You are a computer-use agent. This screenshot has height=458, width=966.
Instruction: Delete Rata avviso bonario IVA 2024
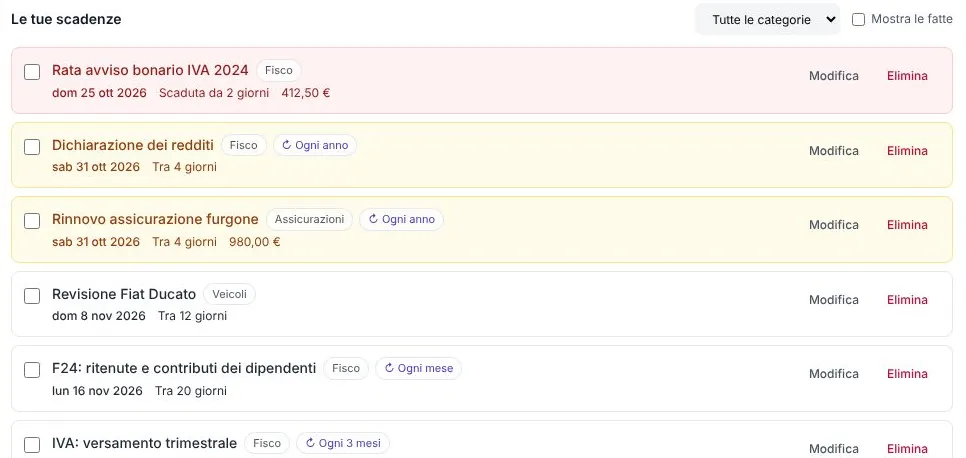coord(907,76)
